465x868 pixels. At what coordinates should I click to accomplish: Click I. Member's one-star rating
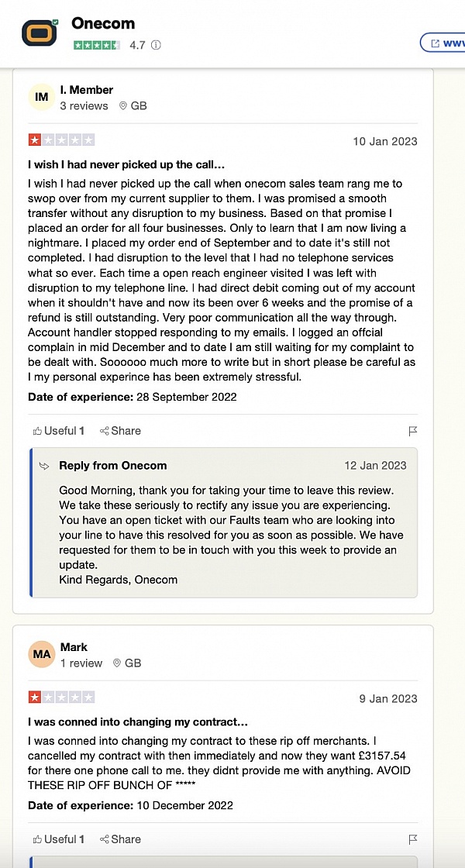click(61, 140)
